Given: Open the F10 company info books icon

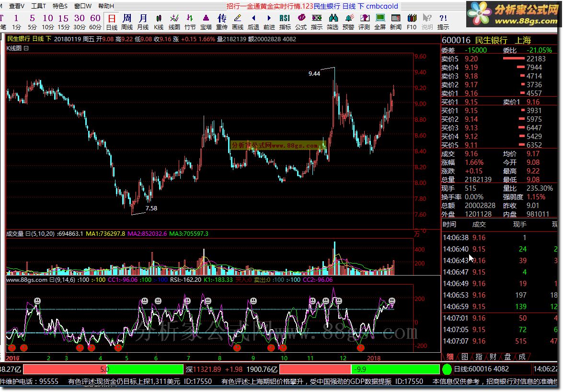Looking at the screenshot, I should tap(412, 22).
